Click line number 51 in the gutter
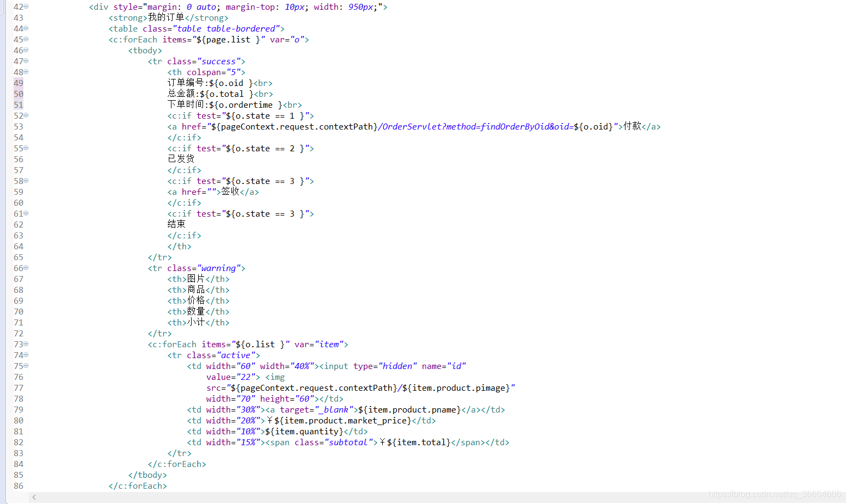This screenshot has width=846, height=504. (x=19, y=105)
